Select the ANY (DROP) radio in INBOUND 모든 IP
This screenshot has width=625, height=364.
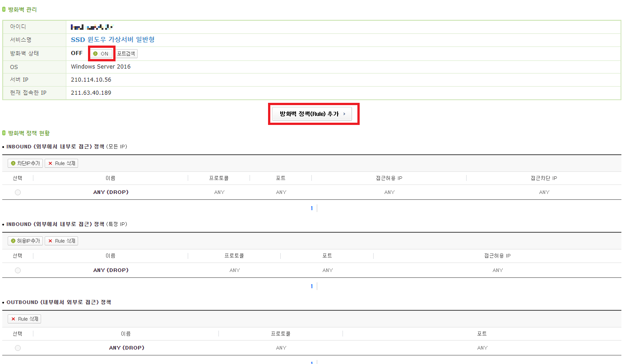(18, 192)
